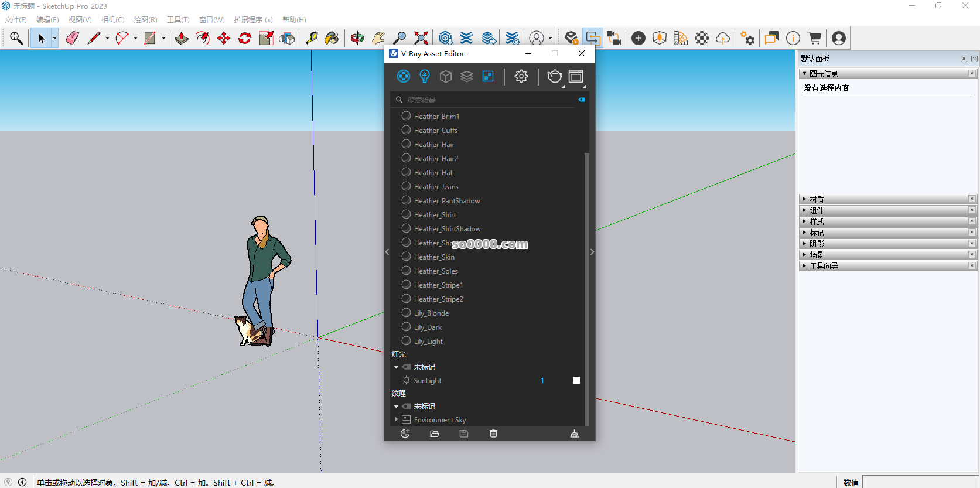Open the 扩展程序 (x) menu
Image resolution: width=980 pixels, height=488 pixels.
click(x=253, y=20)
